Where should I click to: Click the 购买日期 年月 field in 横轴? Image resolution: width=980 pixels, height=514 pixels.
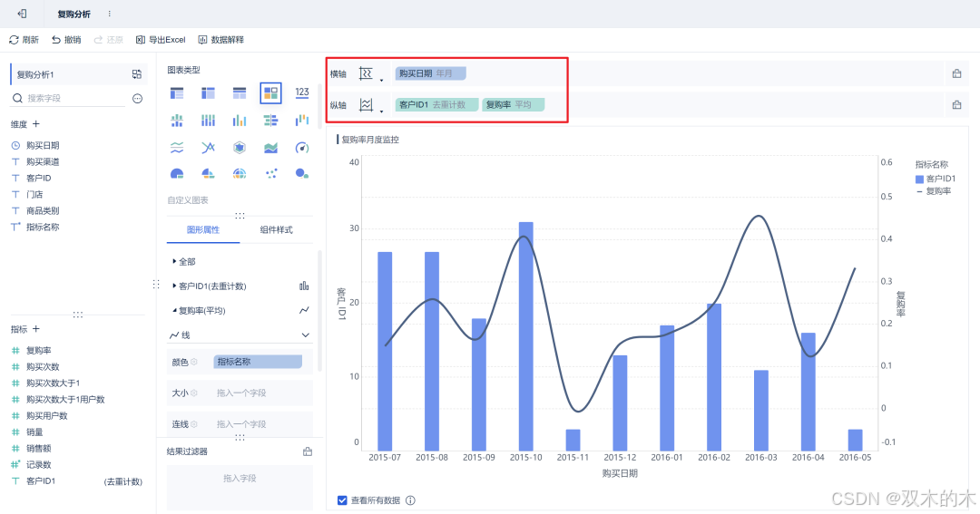tap(430, 73)
